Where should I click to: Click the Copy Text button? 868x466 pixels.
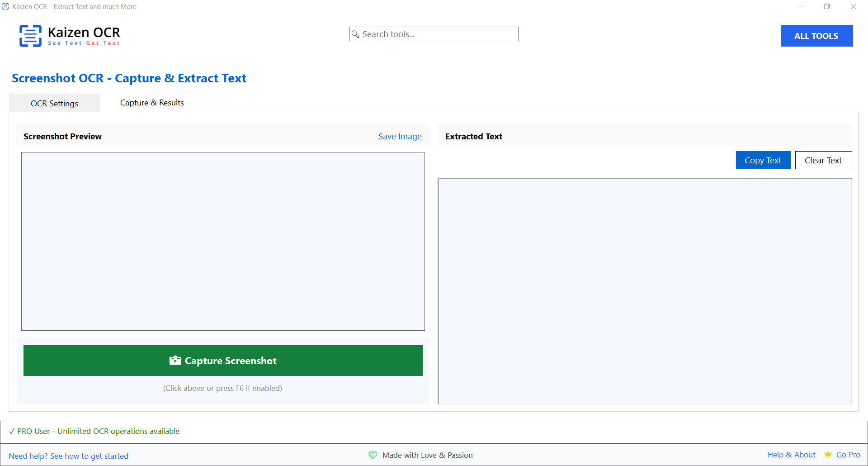pyautogui.click(x=763, y=160)
